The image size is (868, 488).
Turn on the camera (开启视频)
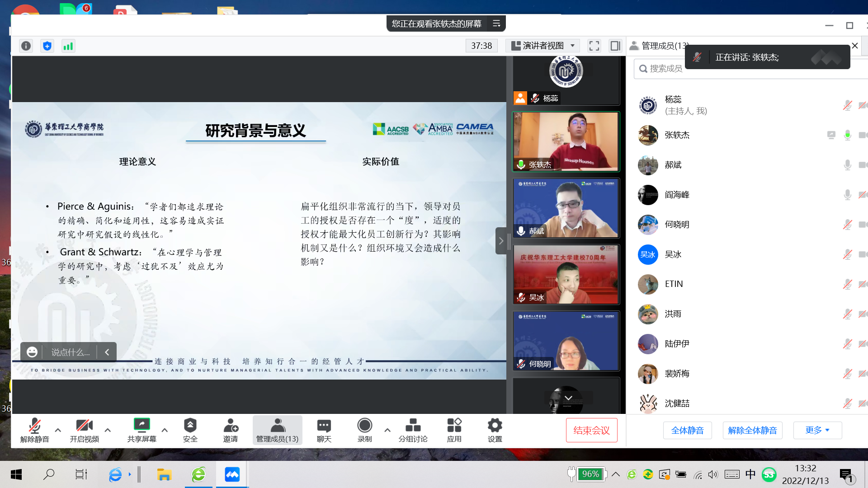84,430
